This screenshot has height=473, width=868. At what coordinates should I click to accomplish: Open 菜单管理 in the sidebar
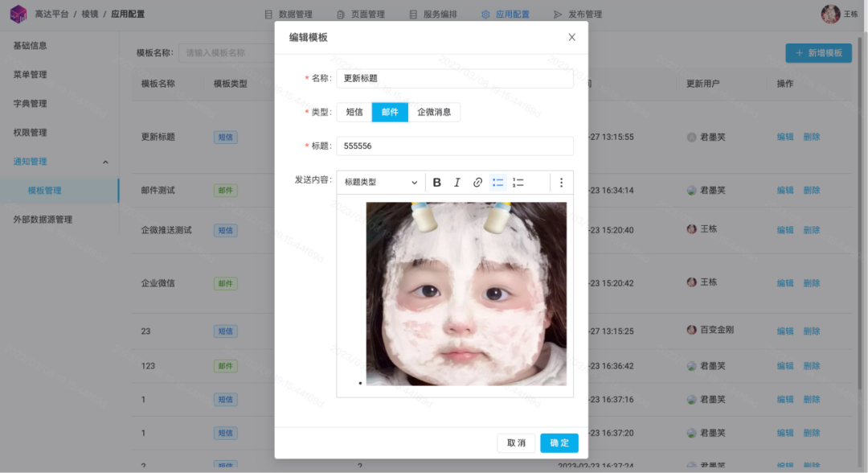pyautogui.click(x=30, y=74)
